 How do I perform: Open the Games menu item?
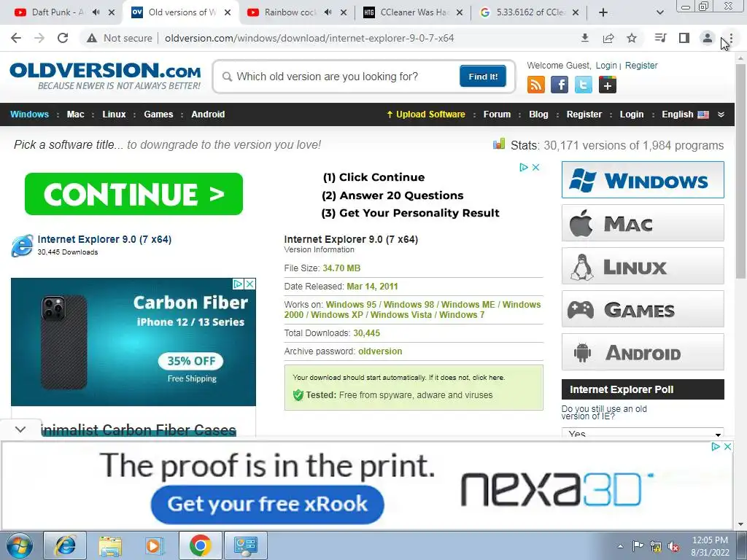(x=158, y=114)
